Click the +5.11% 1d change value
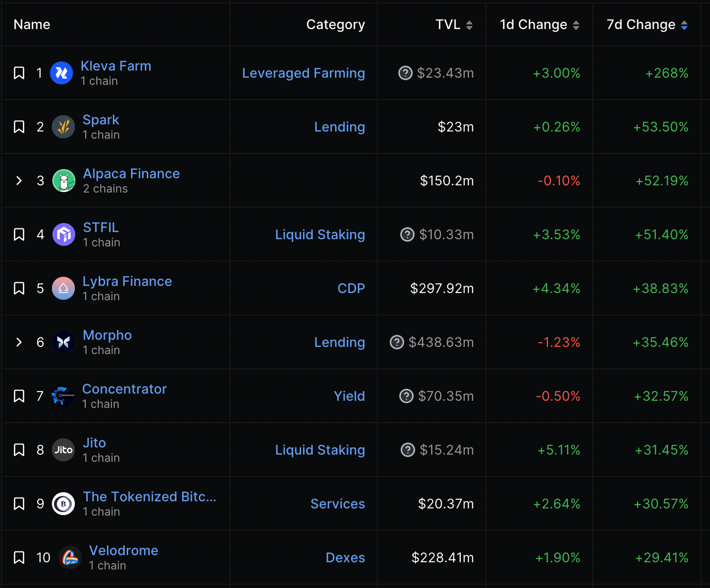This screenshot has width=710, height=588. click(559, 450)
